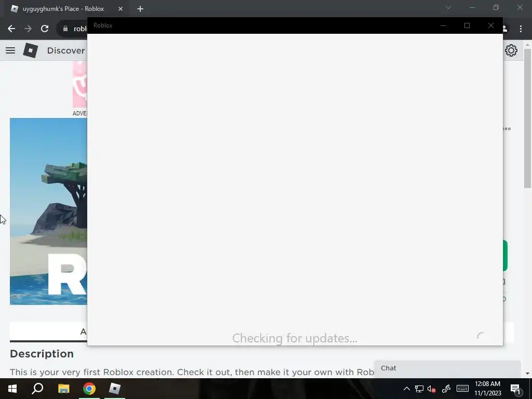Click the game thumbnail image
The height and width of the screenshot is (399, 532).
[x=48, y=211]
